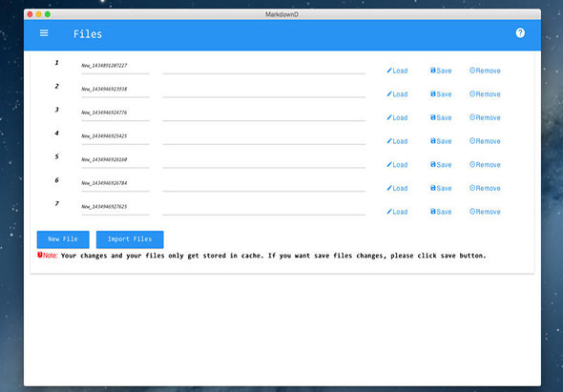Remove the file in row 1
Screen dimensions: 563x392
[x=485, y=71]
